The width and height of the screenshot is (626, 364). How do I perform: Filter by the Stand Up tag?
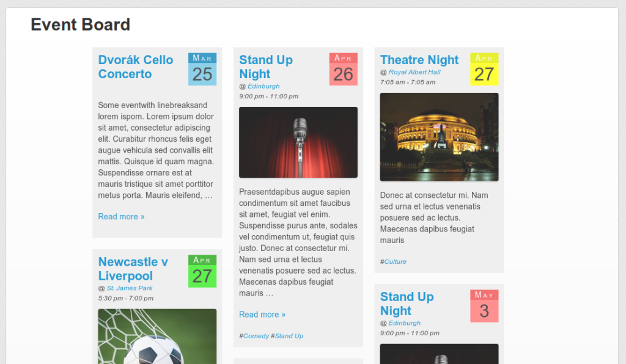[289, 336]
